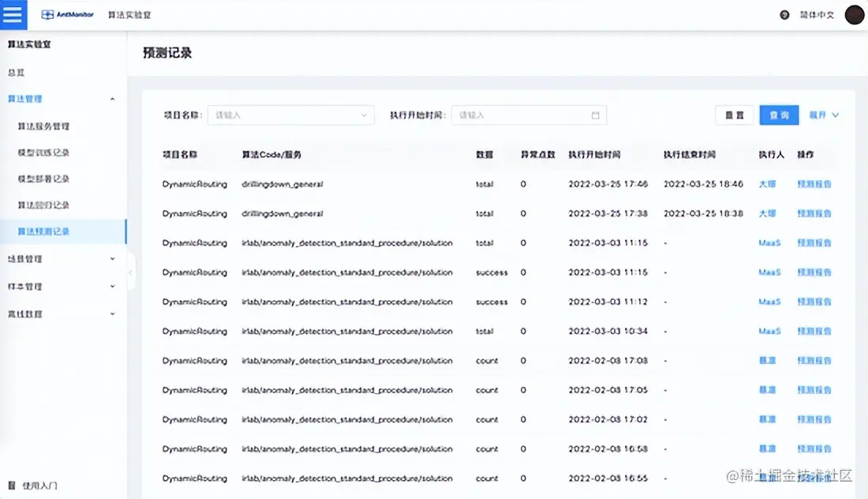
Task: Collapse the 算法管理 section in sidebar
Action: click(112, 99)
